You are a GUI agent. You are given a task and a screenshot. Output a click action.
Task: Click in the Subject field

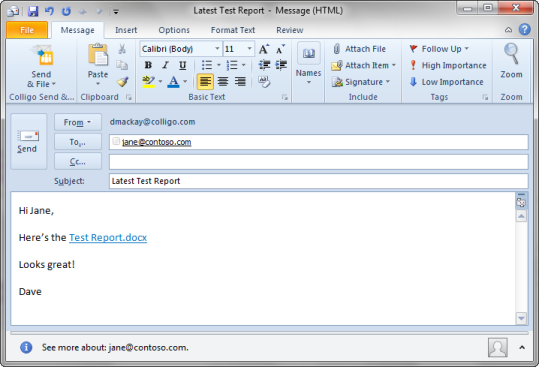click(x=319, y=181)
